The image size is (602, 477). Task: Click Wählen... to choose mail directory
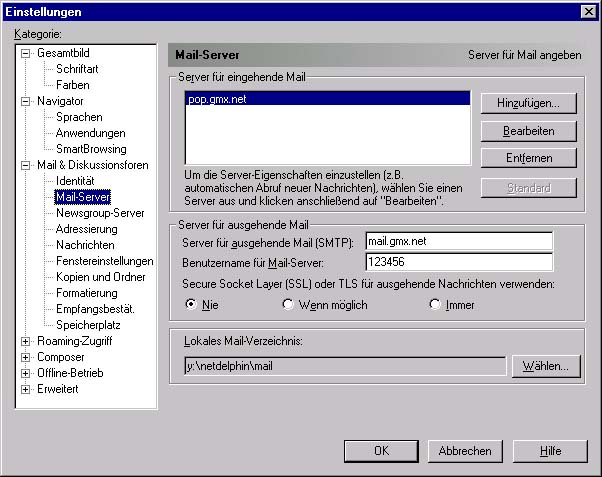[x=546, y=366]
